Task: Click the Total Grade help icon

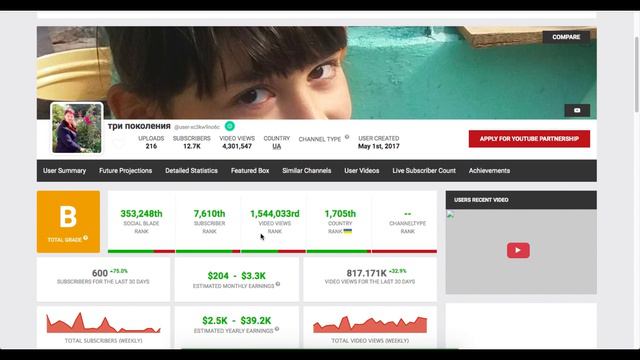Action: pyautogui.click(x=86, y=238)
